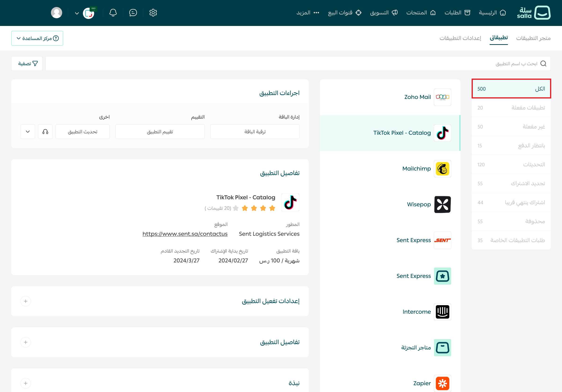Open the sent.sa contactus link
562x392 pixels.
185,234
